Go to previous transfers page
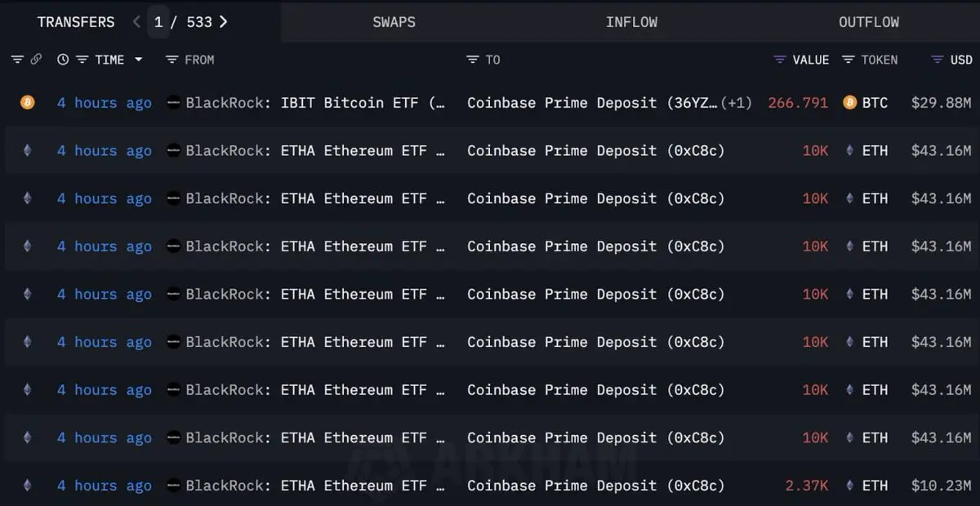The image size is (980, 506). coord(136,22)
